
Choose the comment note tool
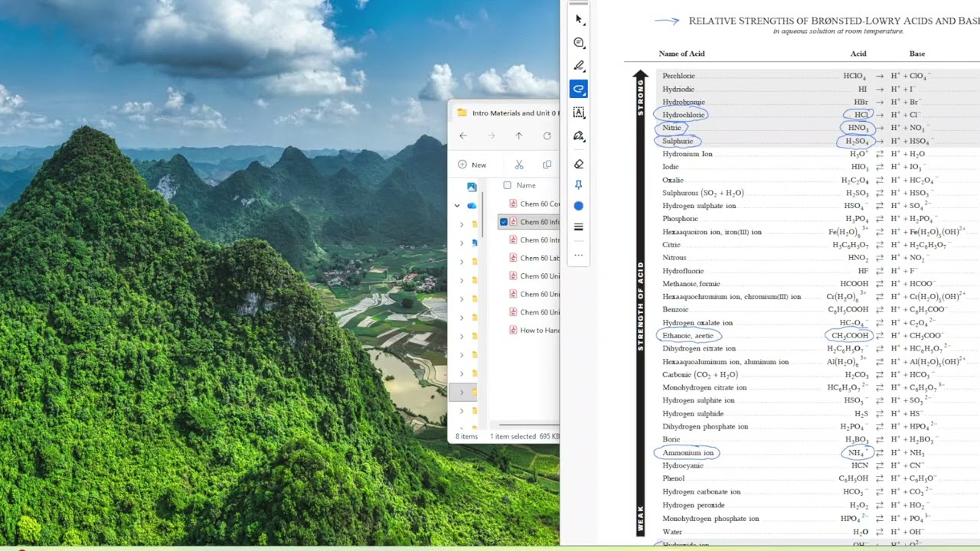579,43
